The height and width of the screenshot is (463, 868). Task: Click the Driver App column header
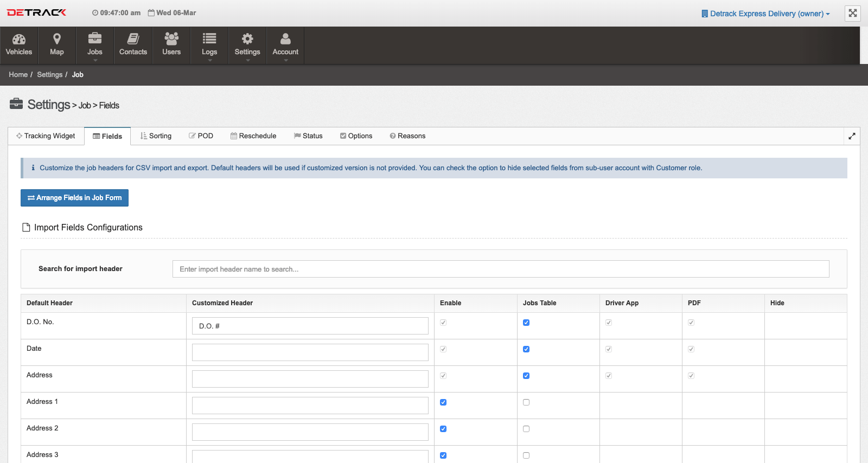(x=622, y=303)
